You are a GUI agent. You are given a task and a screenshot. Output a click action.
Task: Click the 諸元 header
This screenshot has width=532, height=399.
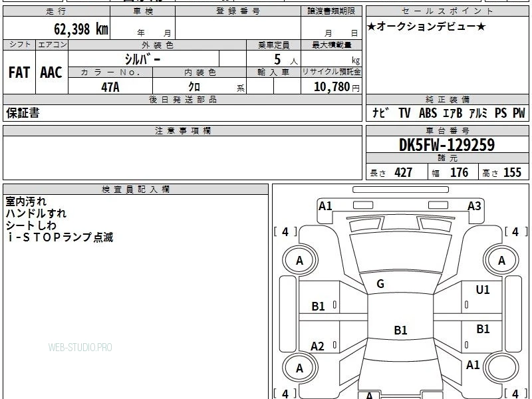pos(447,158)
